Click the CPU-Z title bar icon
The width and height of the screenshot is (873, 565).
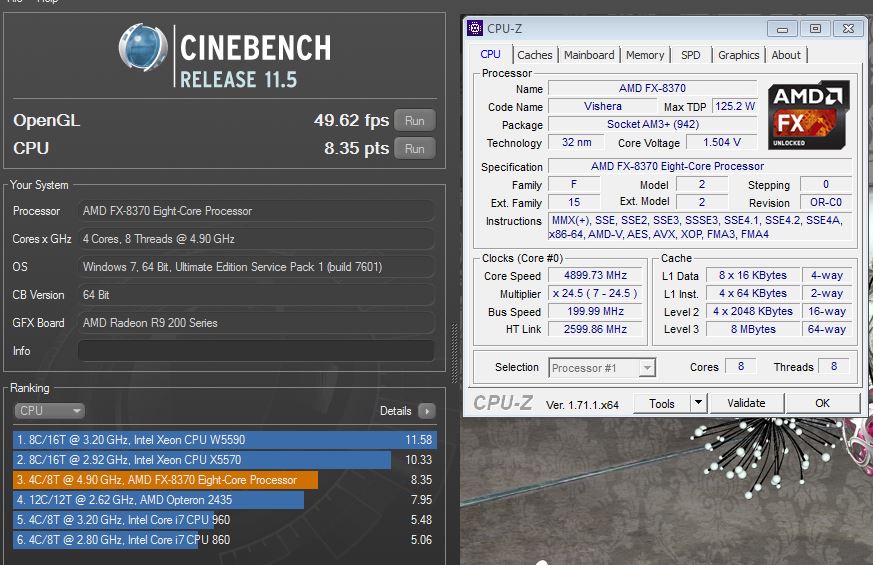475,28
